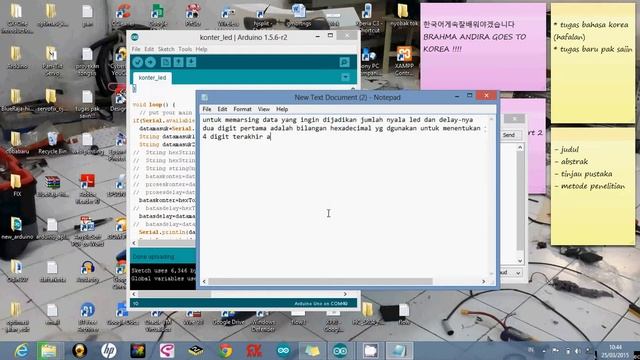640x360 pixels.
Task: Select the FIX folder on desktop
Action: [16, 186]
